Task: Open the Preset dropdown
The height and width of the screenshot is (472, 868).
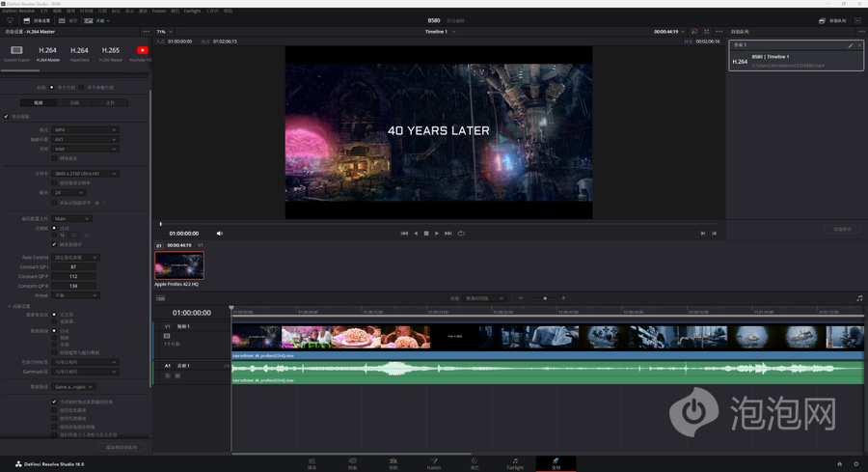Action: 76,295
